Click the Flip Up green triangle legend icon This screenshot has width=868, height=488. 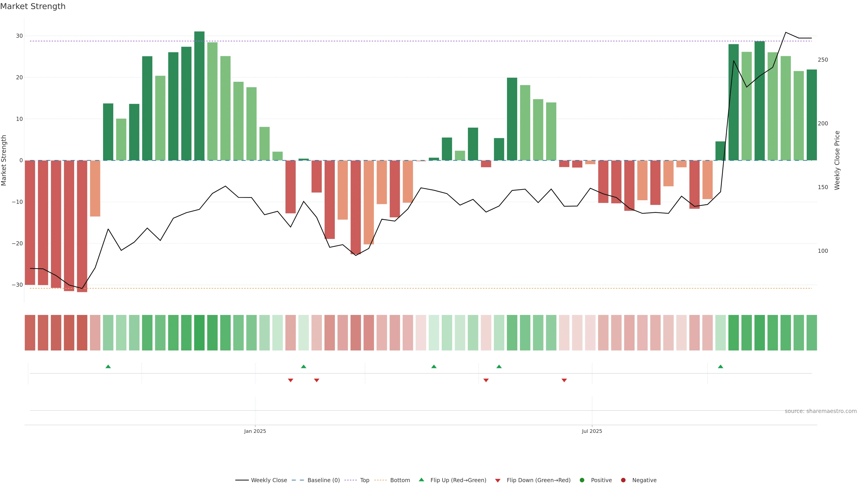[x=421, y=480]
